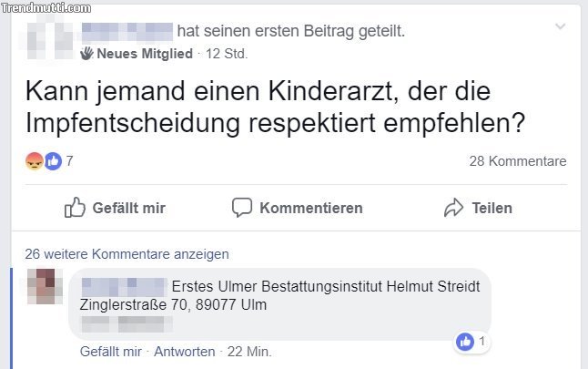Viewport: 588px width, 369px height.
Task: Open the 22 Min. comment timestamp
Action: click(249, 352)
